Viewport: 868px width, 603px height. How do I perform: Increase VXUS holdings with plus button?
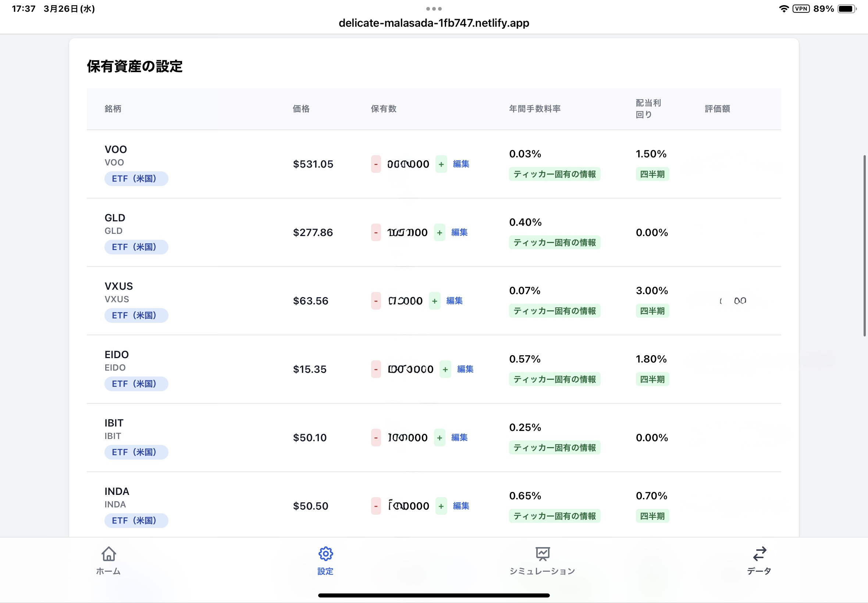coord(435,301)
